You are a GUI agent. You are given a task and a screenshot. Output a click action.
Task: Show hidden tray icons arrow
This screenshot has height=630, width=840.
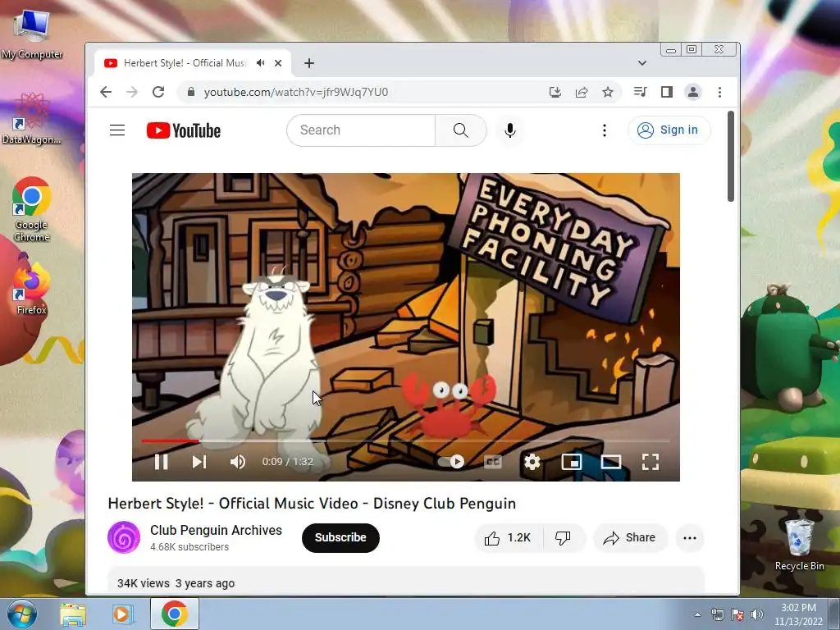tap(697, 614)
